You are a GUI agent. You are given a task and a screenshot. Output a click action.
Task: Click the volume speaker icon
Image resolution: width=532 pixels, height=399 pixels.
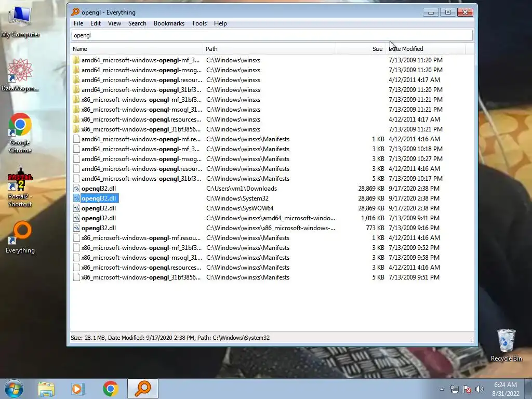480,389
